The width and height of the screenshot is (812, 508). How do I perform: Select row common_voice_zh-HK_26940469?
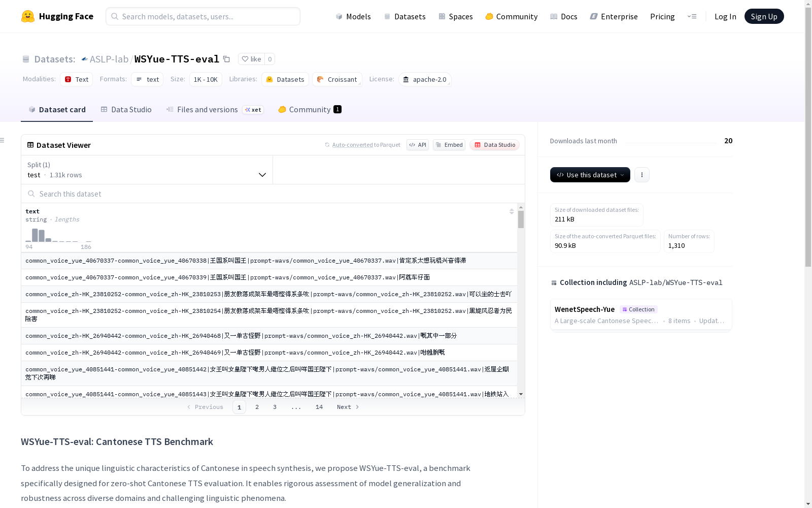click(x=269, y=353)
